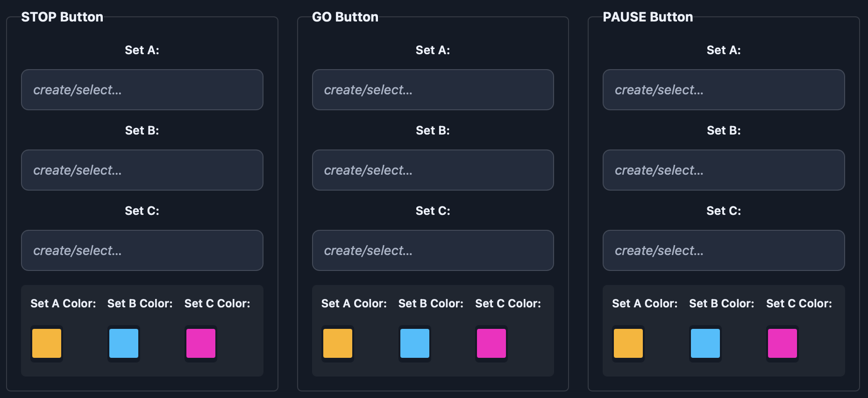Viewport: 868px width, 398px height.
Task: Edit PAUSE Button's blue Set B swatch
Action: pyautogui.click(x=705, y=343)
